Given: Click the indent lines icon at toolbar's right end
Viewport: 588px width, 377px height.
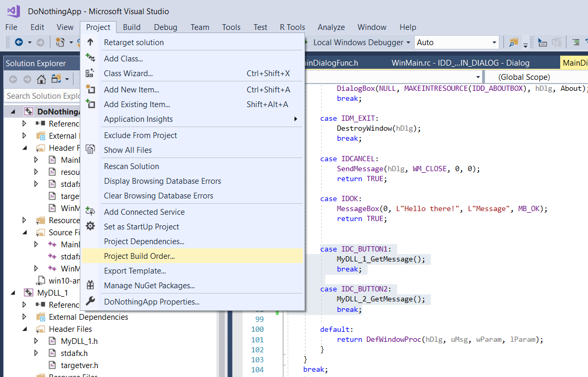Looking at the screenshot, I should 576,43.
